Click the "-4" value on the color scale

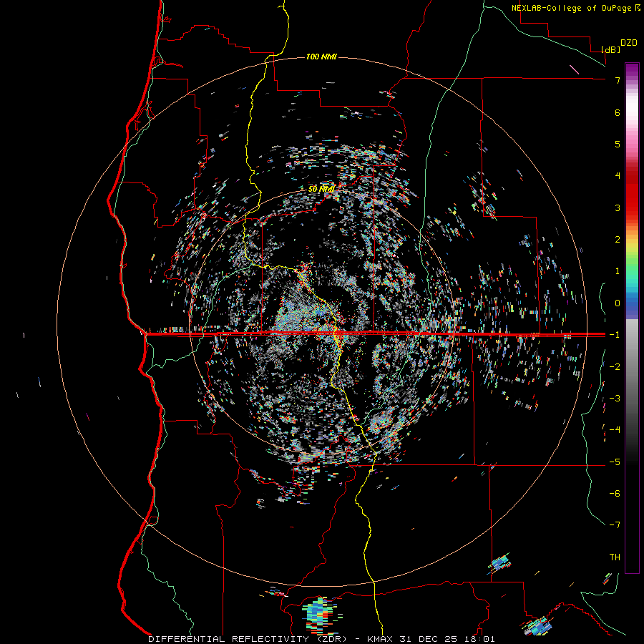click(615, 429)
